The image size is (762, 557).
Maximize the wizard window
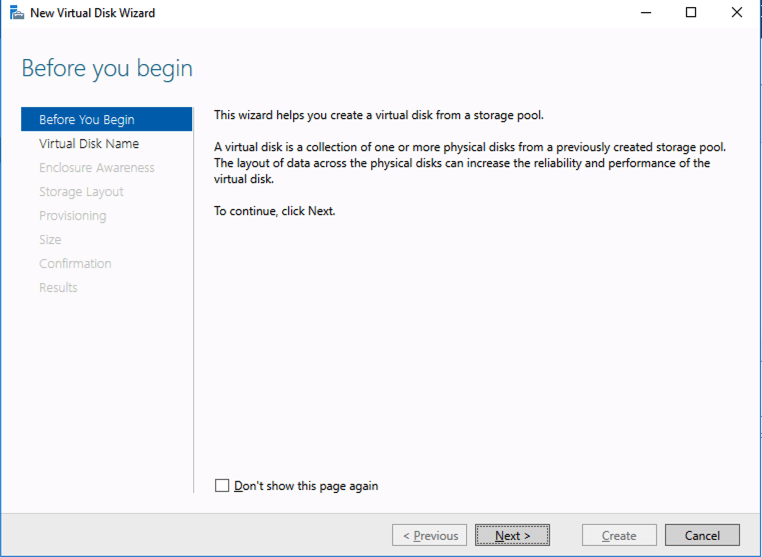(691, 13)
